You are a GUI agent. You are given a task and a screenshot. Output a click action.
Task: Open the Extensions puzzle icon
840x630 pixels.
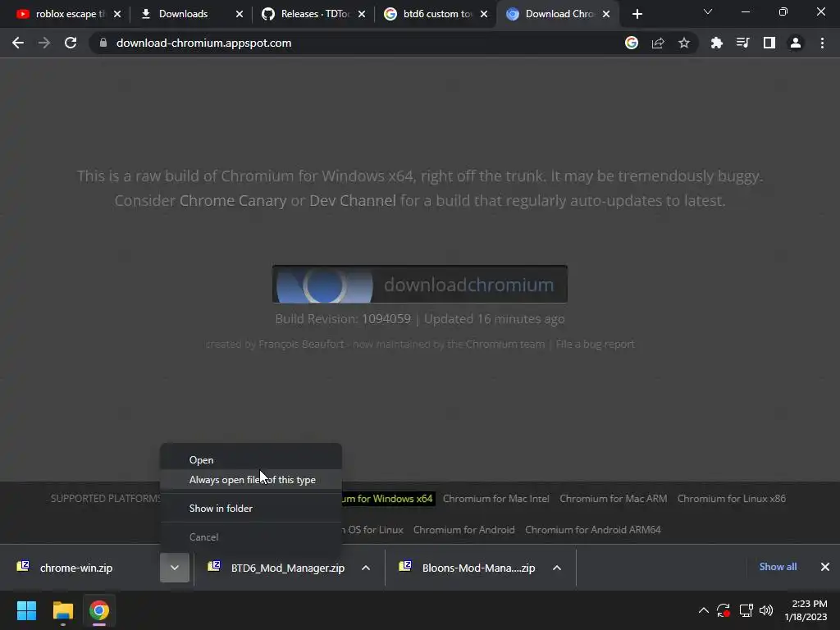pyautogui.click(x=716, y=43)
